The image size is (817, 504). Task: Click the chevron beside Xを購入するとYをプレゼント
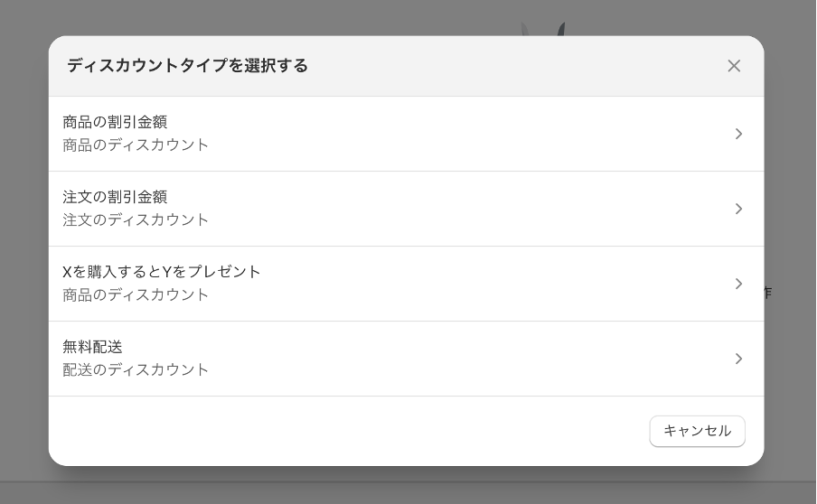pos(738,284)
